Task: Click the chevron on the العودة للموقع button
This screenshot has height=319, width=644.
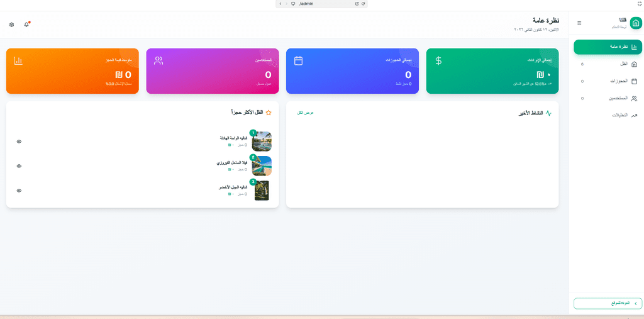Action: [636, 303]
